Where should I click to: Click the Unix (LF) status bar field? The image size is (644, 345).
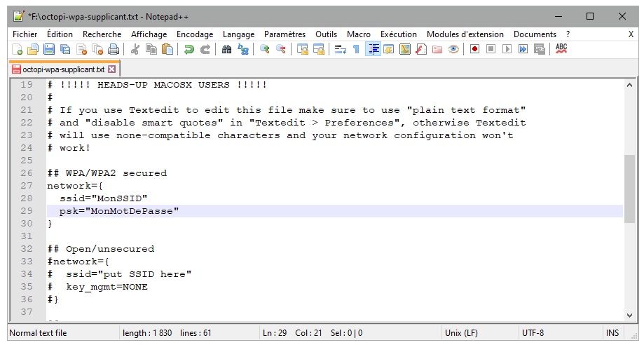[x=461, y=333]
